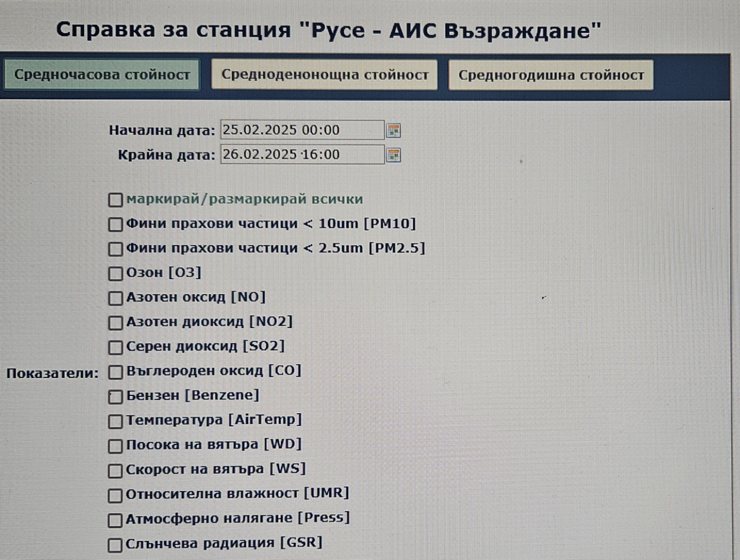Check the Скорост на вятъра [WS] checkbox
Viewport: 740px width, 560px height.
116,471
